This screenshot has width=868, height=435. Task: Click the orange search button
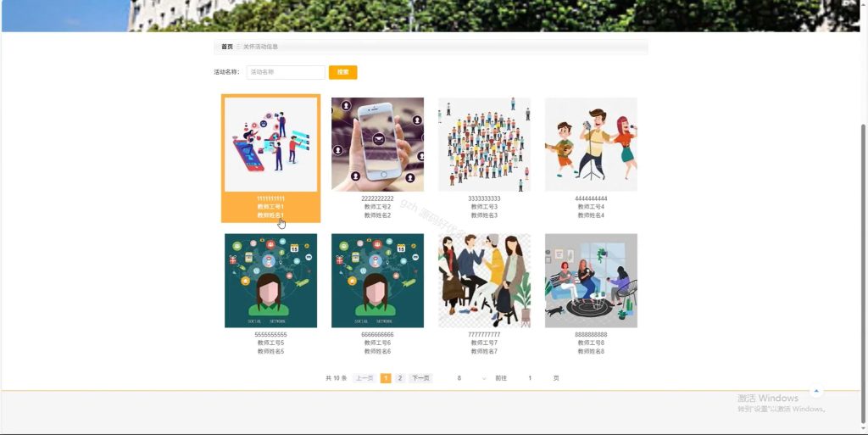[x=342, y=72]
